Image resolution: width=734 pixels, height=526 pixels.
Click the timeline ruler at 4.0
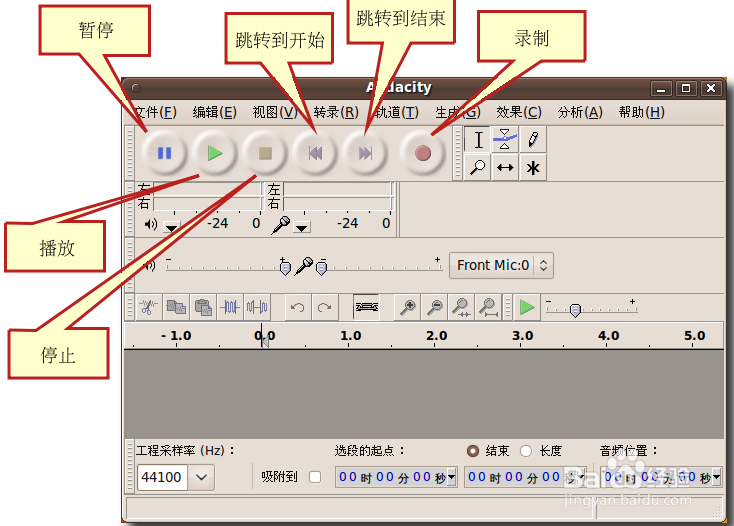pyautogui.click(x=608, y=336)
